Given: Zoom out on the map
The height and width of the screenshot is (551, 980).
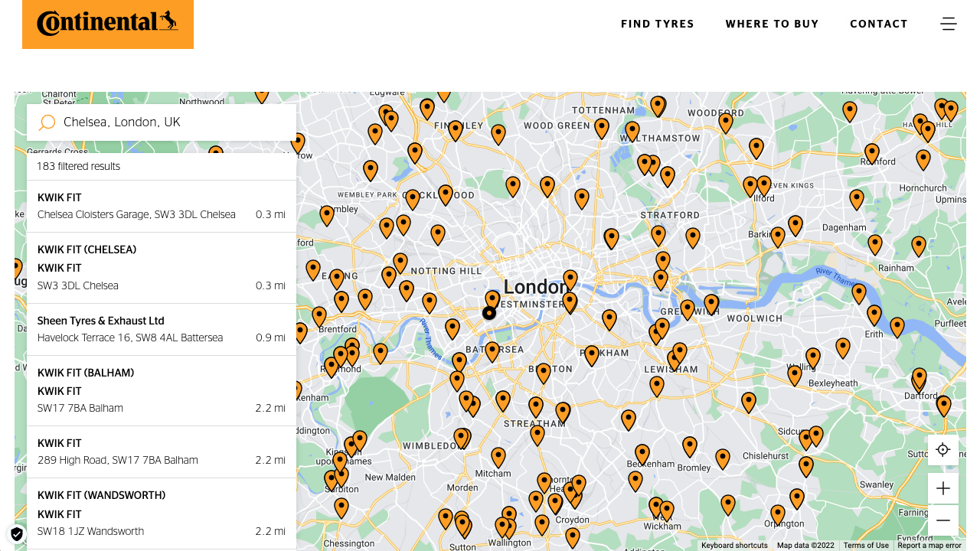Looking at the screenshot, I should 943,520.
